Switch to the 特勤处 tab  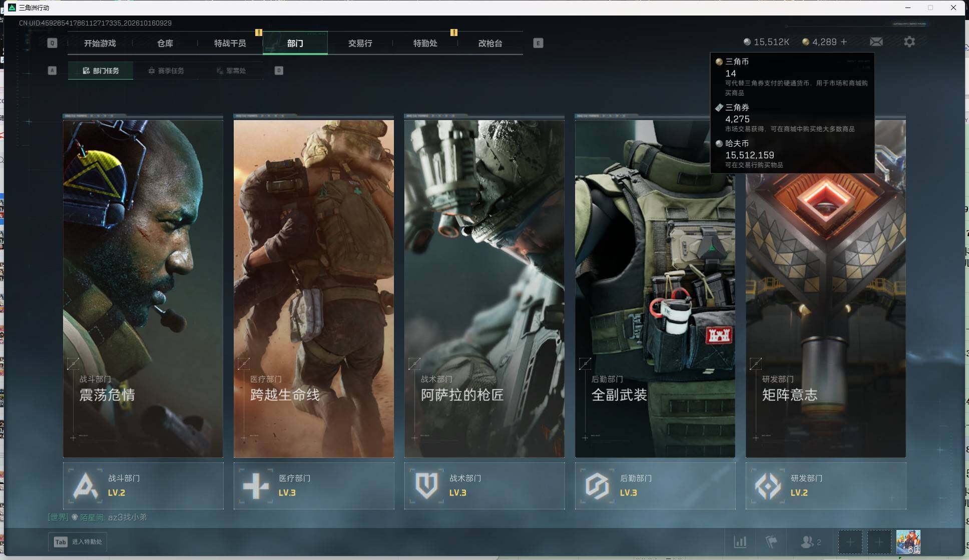point(425,43)
